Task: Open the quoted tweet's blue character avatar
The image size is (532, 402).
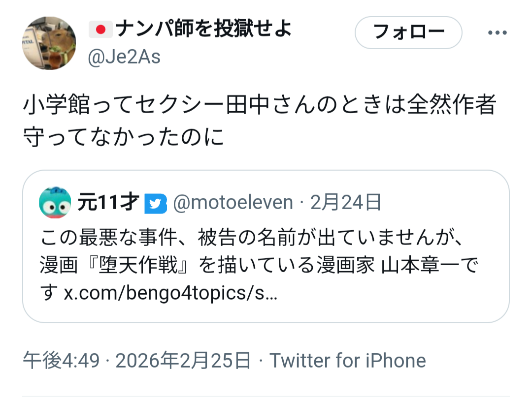Action: (x=55, y=202)
